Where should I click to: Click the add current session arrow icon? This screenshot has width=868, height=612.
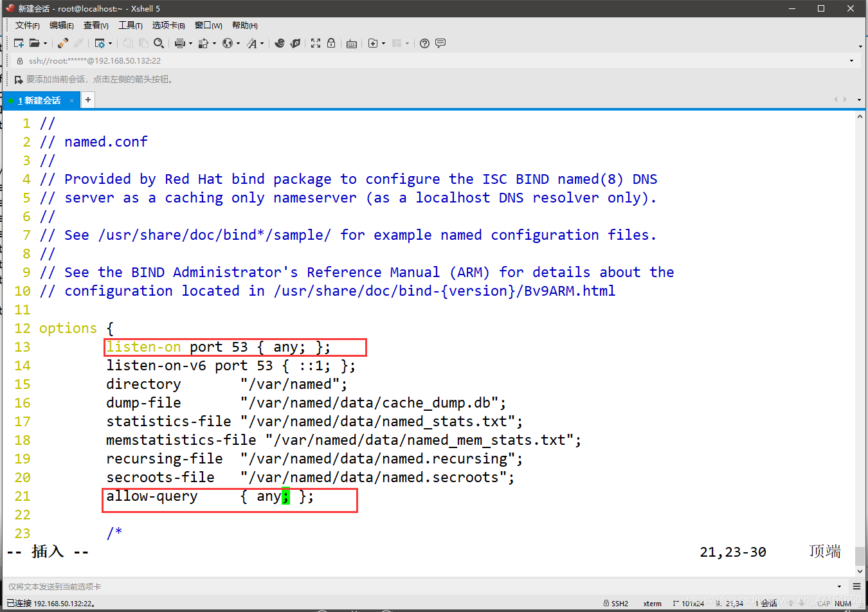(19, 80)
